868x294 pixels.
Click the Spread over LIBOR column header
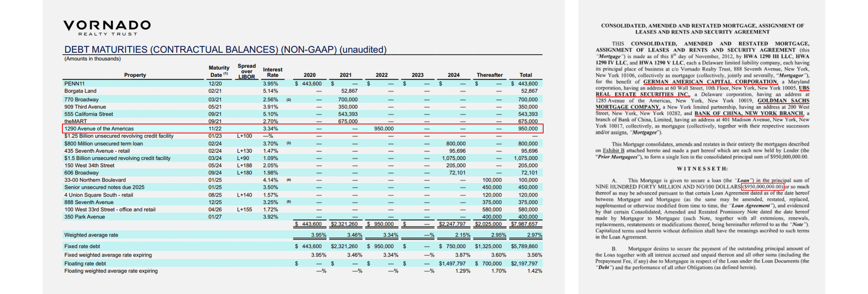pyautogui.click(x=246, y=71)
